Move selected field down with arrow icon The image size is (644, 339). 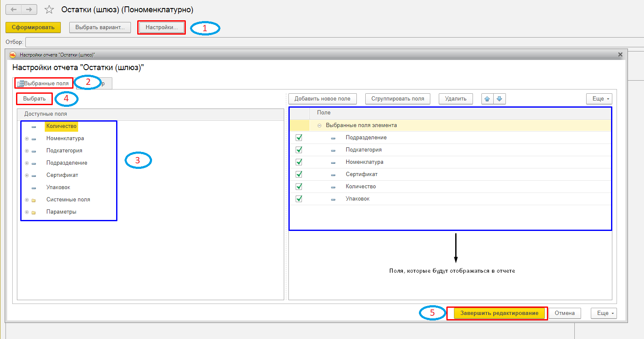(x=499, y=99)
